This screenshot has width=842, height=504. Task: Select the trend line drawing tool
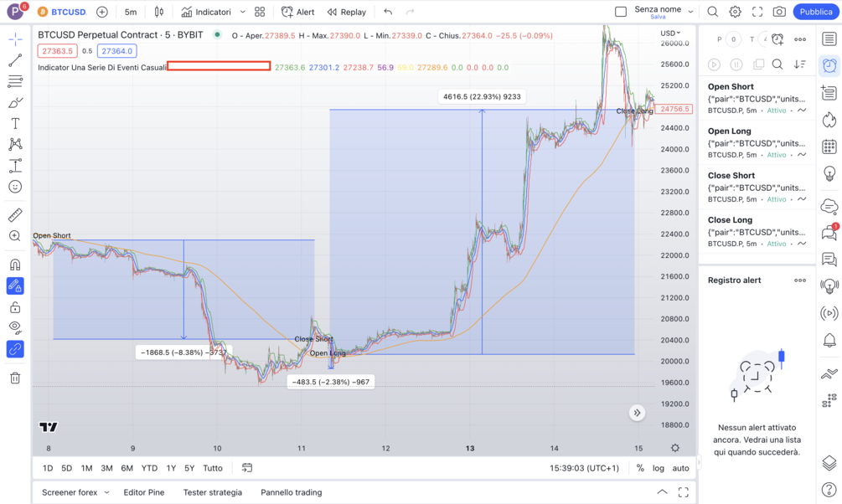coord(15,60)
